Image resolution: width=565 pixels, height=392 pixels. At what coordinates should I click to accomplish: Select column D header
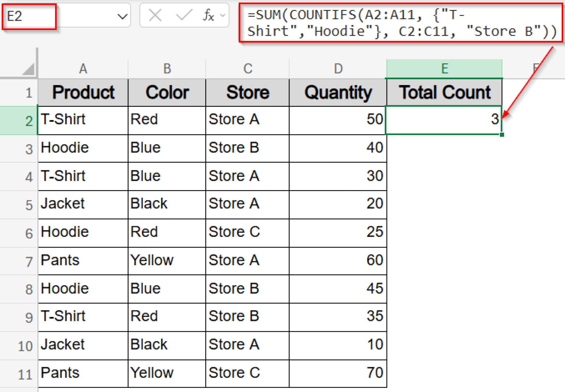click(338, 68)
